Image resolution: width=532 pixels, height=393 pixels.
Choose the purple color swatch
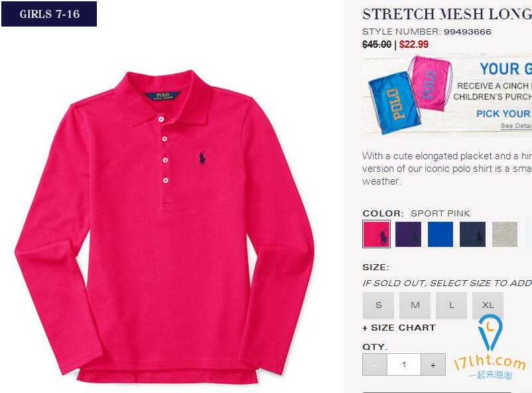point(408,234)
